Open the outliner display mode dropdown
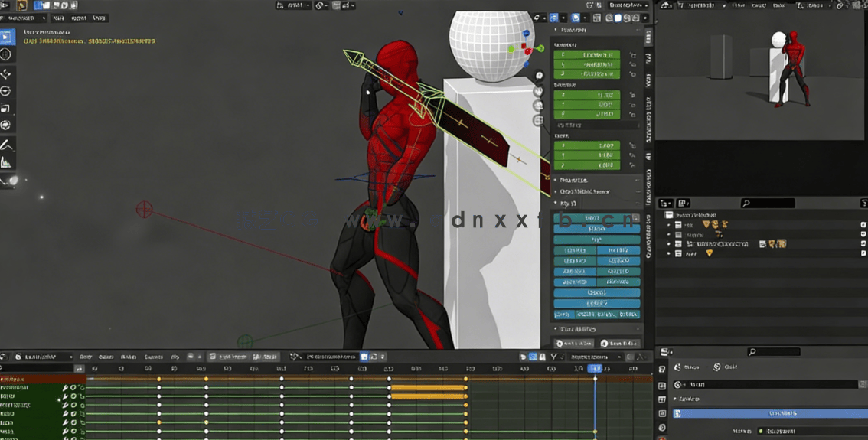868x440 pixels. (683, 203)
